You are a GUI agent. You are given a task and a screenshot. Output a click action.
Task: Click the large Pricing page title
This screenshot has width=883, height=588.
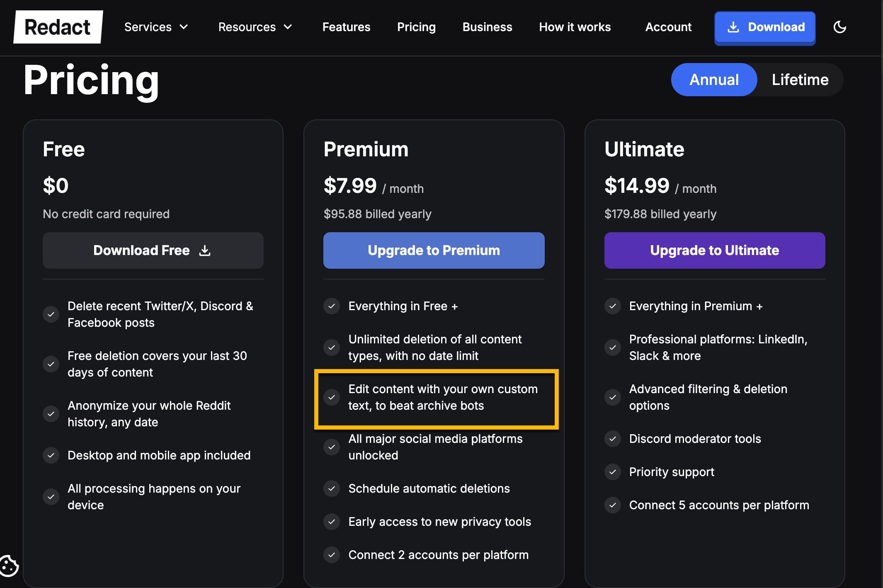(91, 81)
